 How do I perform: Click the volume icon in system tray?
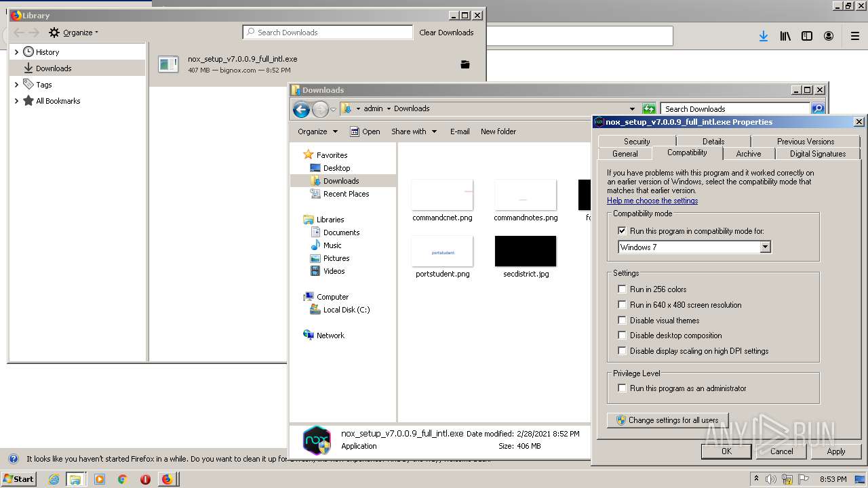click(770, 479)
